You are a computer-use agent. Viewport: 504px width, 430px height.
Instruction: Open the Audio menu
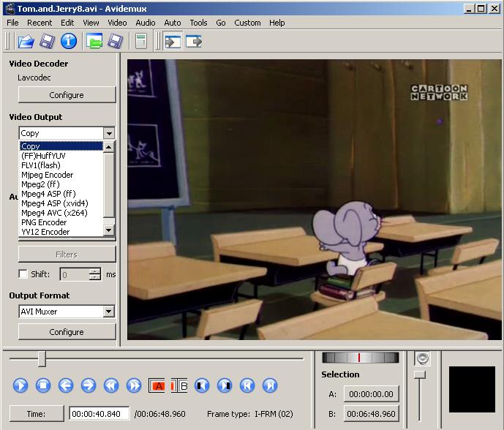(146, 23)
